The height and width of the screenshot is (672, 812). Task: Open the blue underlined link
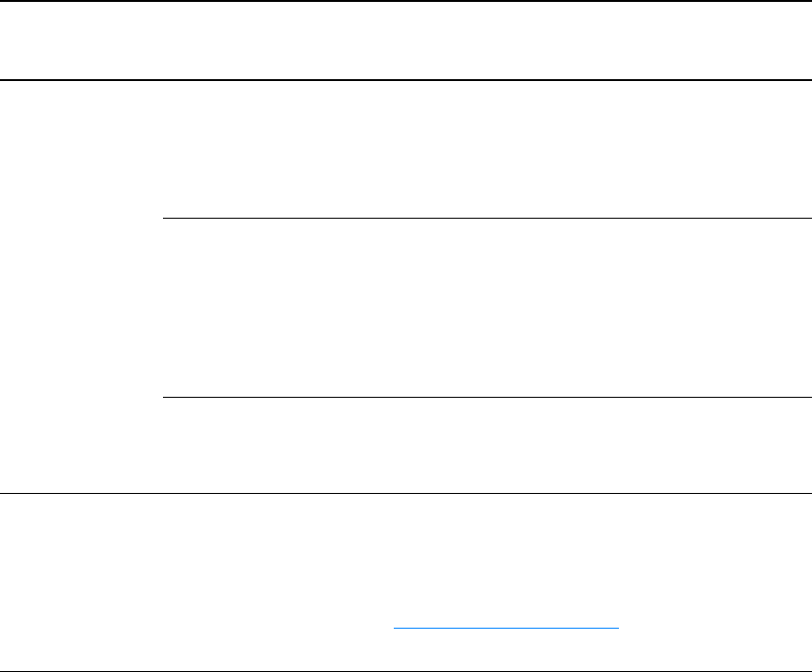tap(506, 628)
